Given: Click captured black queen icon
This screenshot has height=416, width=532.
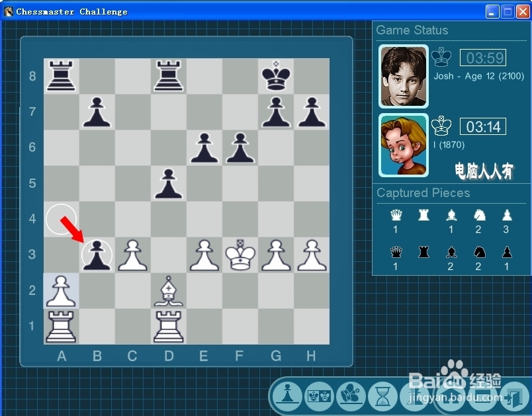Looking at the screenshot, I should coord(396,252).
